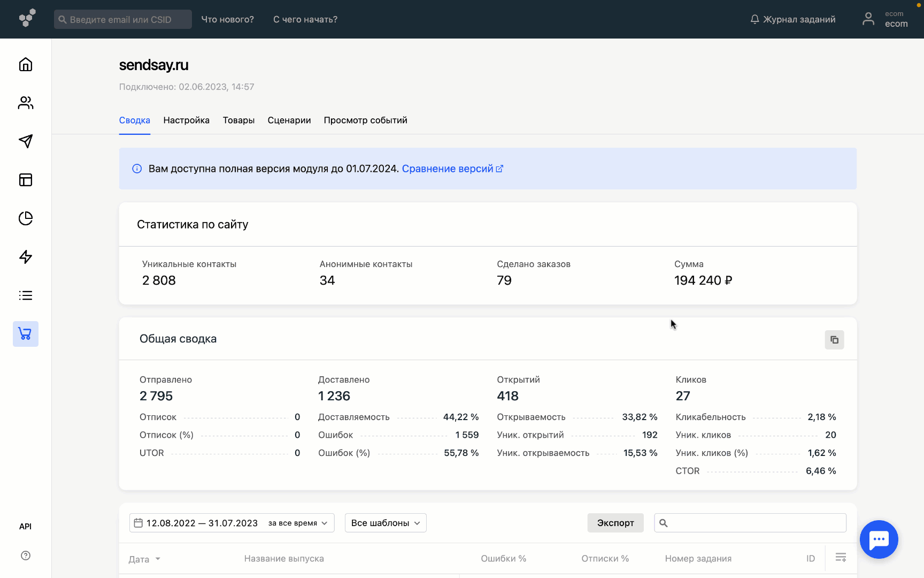Open the API section in sidebar
This screenshot has height=578, width=924.
tap(25, 527)
